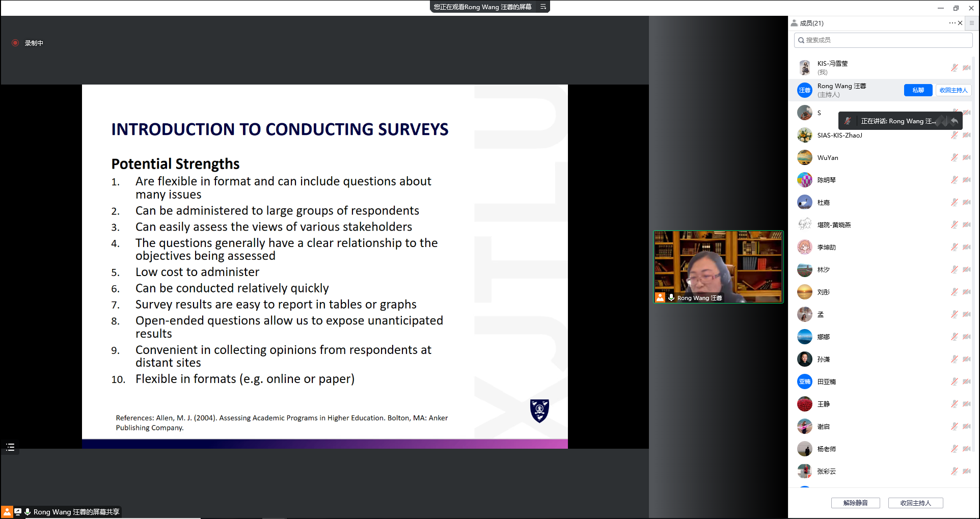
Task: Close the members panel
Action: (x=960, y=23)
